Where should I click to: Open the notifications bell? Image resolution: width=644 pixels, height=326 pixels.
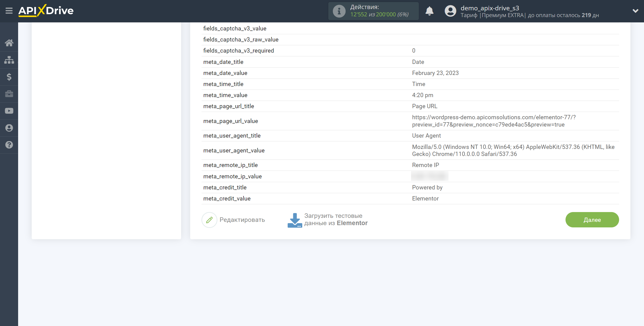pyautogui.click(x=429, y=11)
